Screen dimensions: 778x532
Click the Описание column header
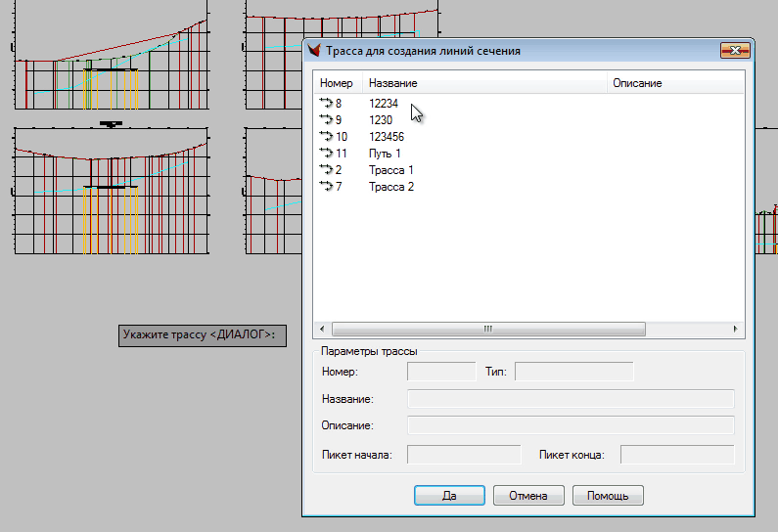click(x=675, y=83)
